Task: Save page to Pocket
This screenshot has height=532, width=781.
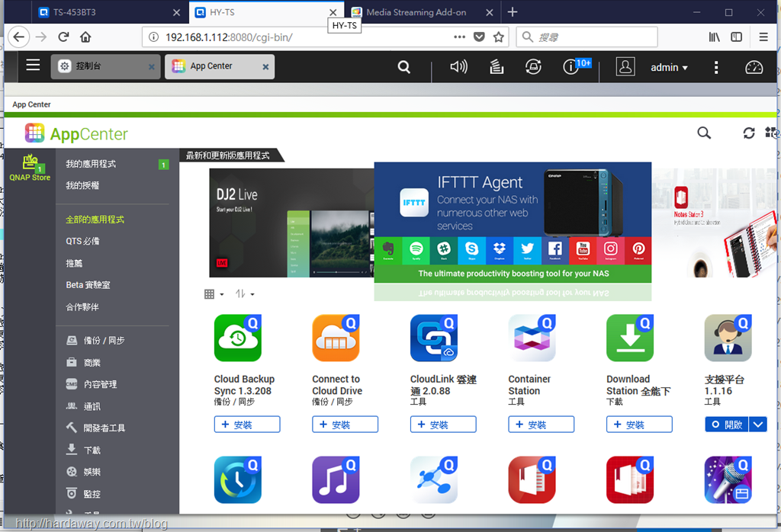Action: [x=479, y=37]
